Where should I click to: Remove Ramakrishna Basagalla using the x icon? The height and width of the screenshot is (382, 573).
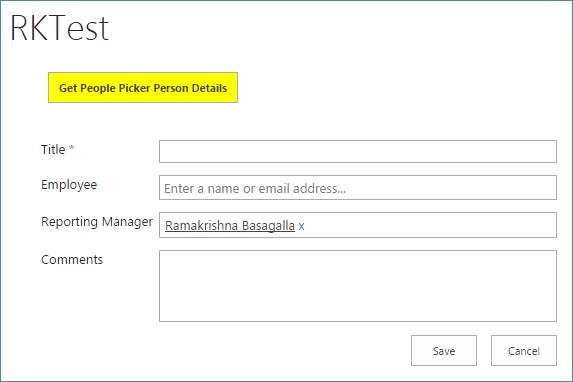point(301,226)
